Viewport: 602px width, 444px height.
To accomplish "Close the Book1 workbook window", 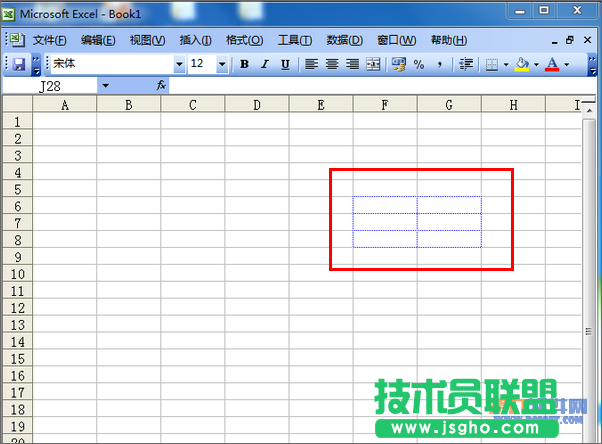I will (x=587, y=40).
